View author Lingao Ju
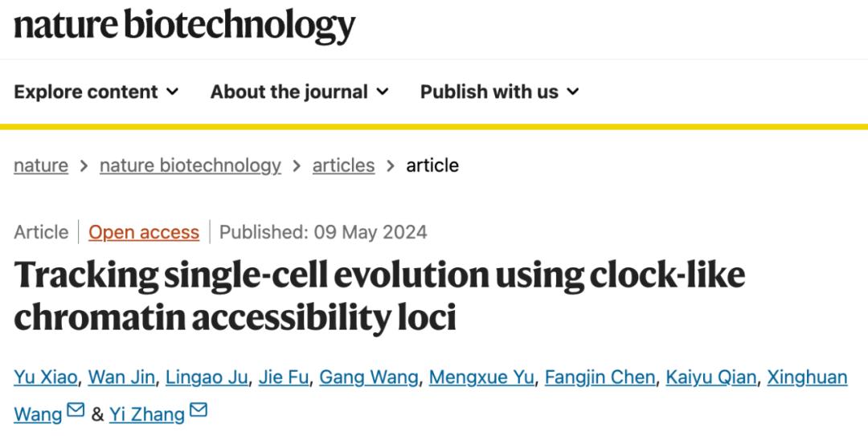Screen dimensions: 868x436 (208, 377)
